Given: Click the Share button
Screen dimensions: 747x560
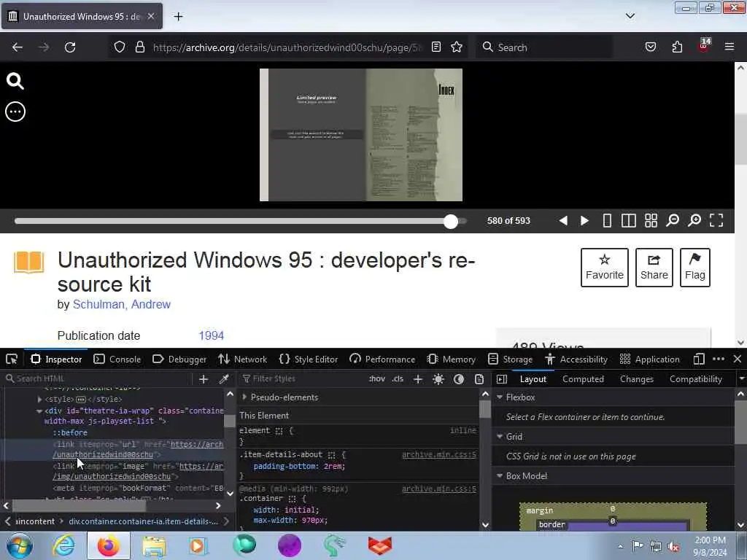Looking at the screenshot, I should 654,268.
